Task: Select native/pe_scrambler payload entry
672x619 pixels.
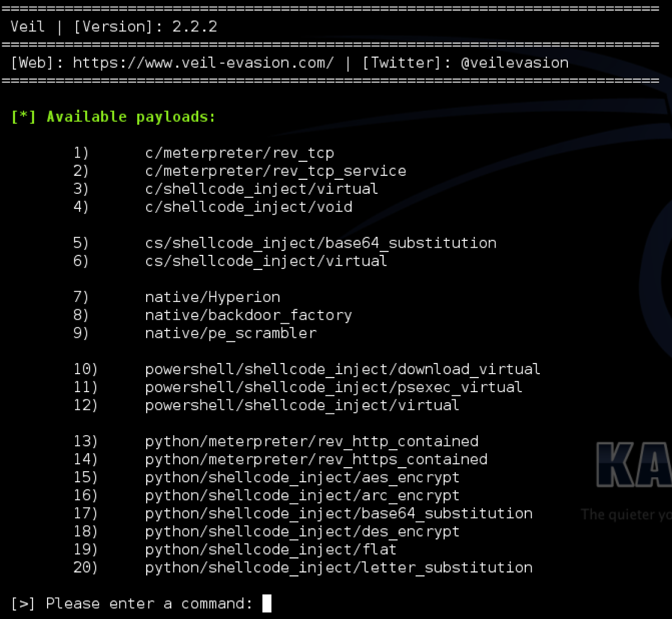Action: [x=231, y=333]
